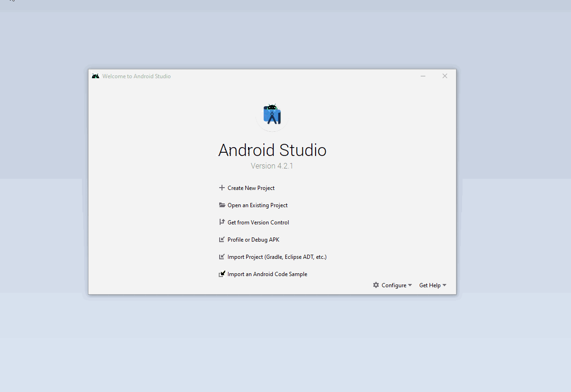The height and width of the screenshot is (392, 571).
Task: Choose the Open an Existing Project text
Action: click(x=257, y=205)
